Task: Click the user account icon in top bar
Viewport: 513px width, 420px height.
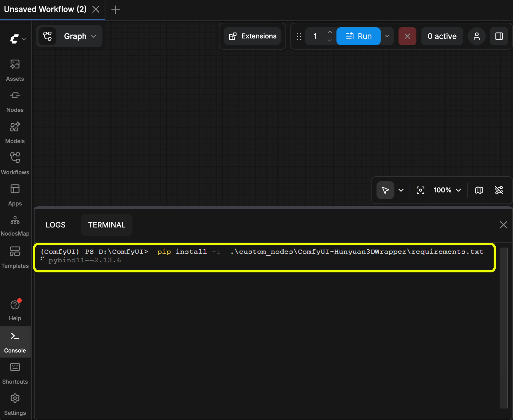Action: (477, 36)
